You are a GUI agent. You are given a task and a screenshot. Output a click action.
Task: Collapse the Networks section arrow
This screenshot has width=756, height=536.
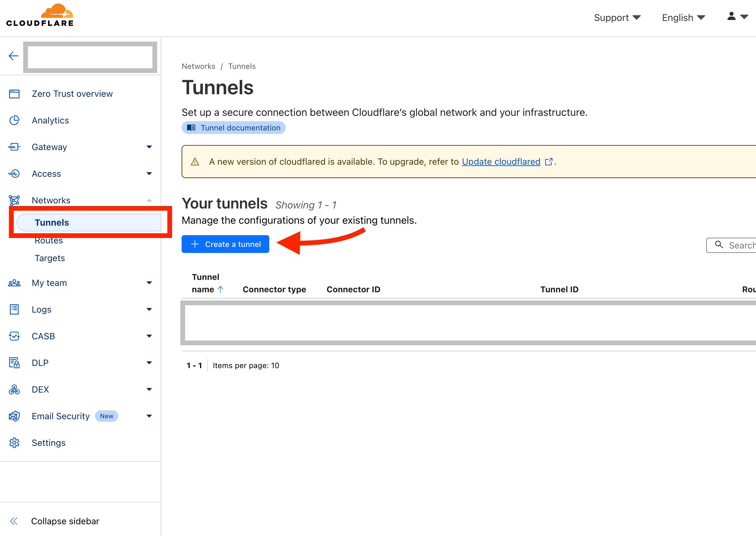[x=149, y=200]
